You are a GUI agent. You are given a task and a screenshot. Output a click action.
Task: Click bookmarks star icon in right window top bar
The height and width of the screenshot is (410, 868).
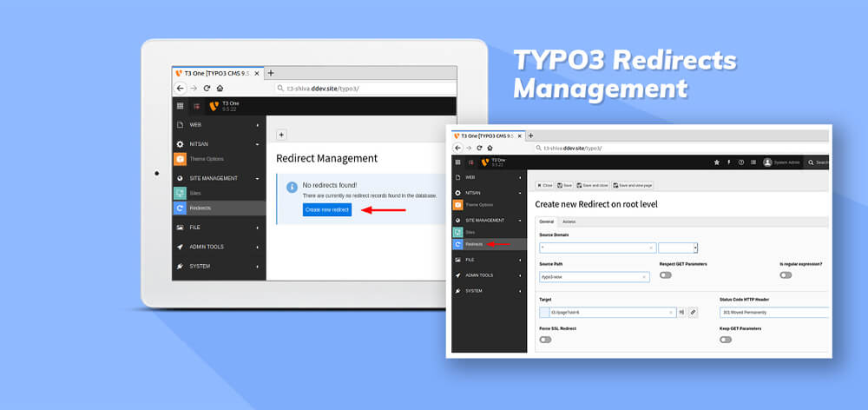(716, 162)
